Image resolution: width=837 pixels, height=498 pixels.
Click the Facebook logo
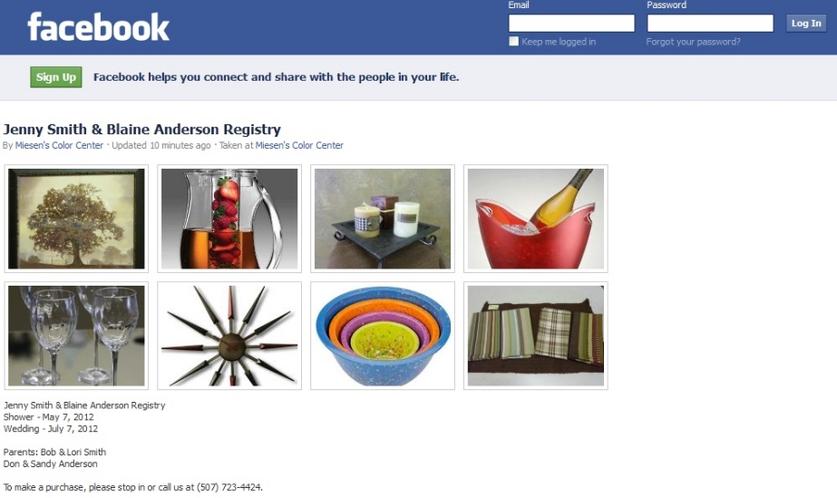(98, 27)
